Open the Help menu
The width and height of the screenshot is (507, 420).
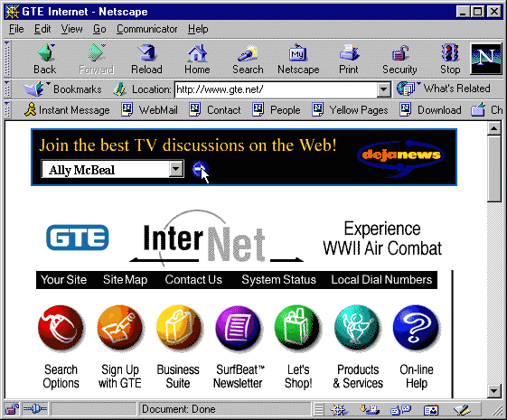click(x=198, y=29)
